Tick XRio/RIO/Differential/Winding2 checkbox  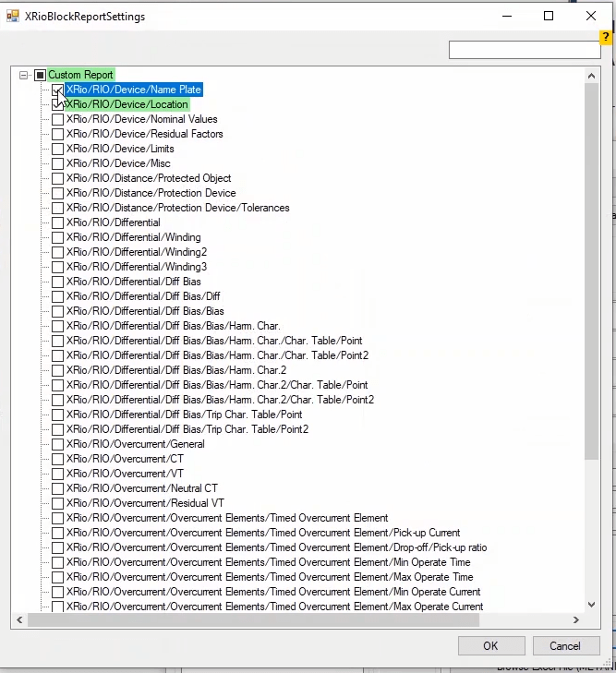point(57,252)
